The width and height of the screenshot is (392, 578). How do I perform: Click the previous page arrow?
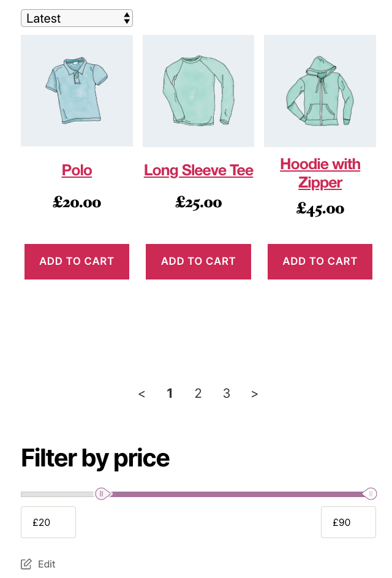point(141,393)
